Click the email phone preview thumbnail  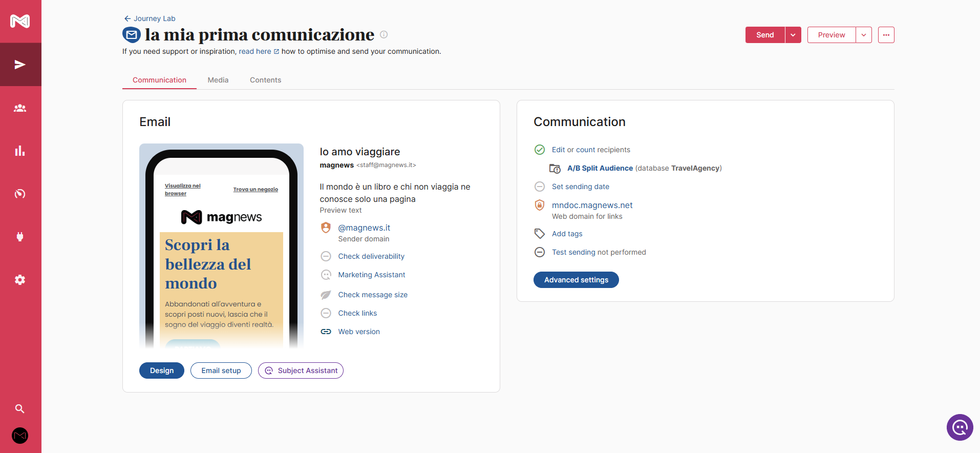click(x=221, y=246)
